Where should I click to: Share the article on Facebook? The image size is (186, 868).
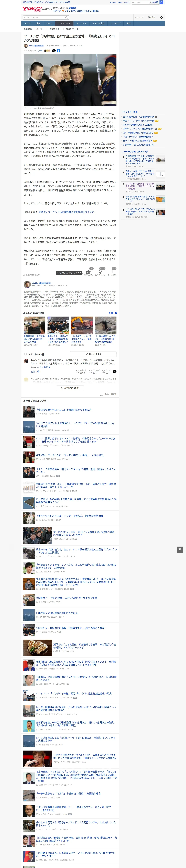[x=58, y=50]
